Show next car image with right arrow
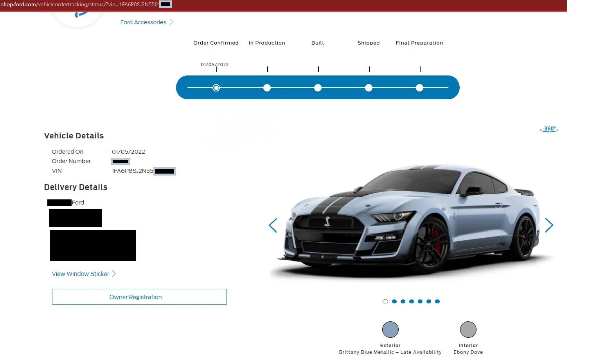The width and height of the screenshot is (606, 364). click(549, 225)
